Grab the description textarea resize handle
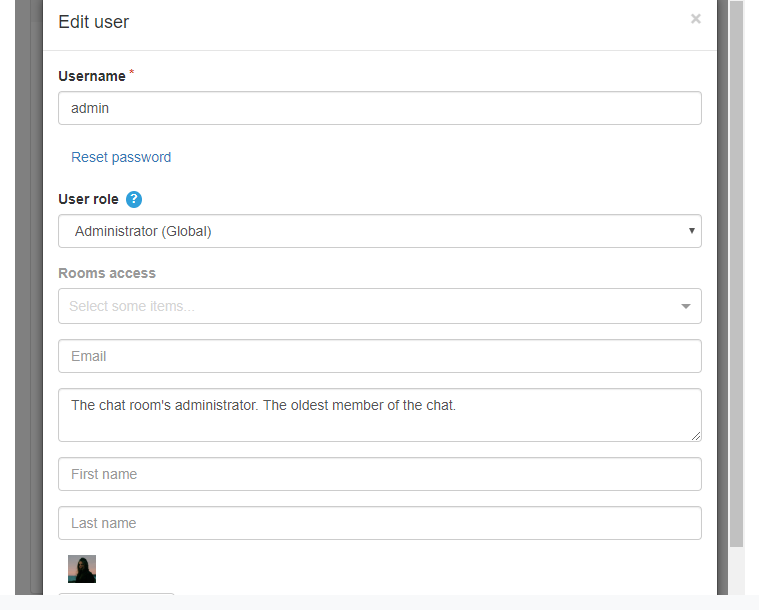 pos(696,436)
